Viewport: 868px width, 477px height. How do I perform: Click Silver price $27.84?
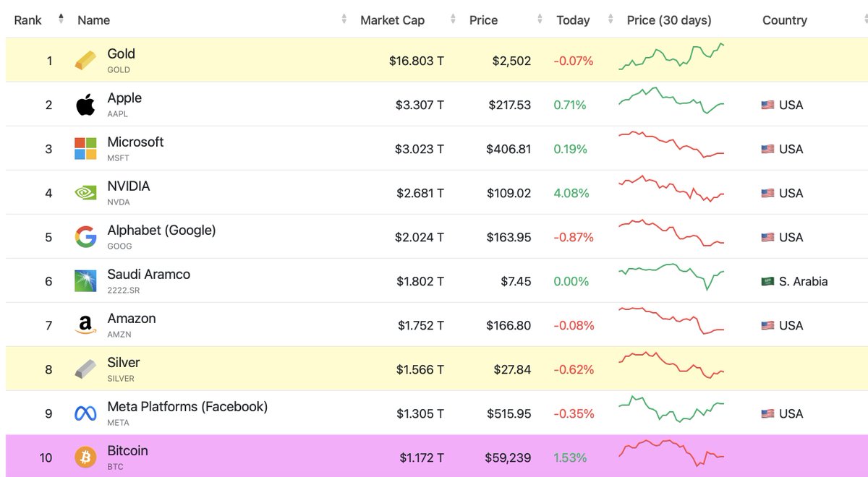(x=512, y=370)
